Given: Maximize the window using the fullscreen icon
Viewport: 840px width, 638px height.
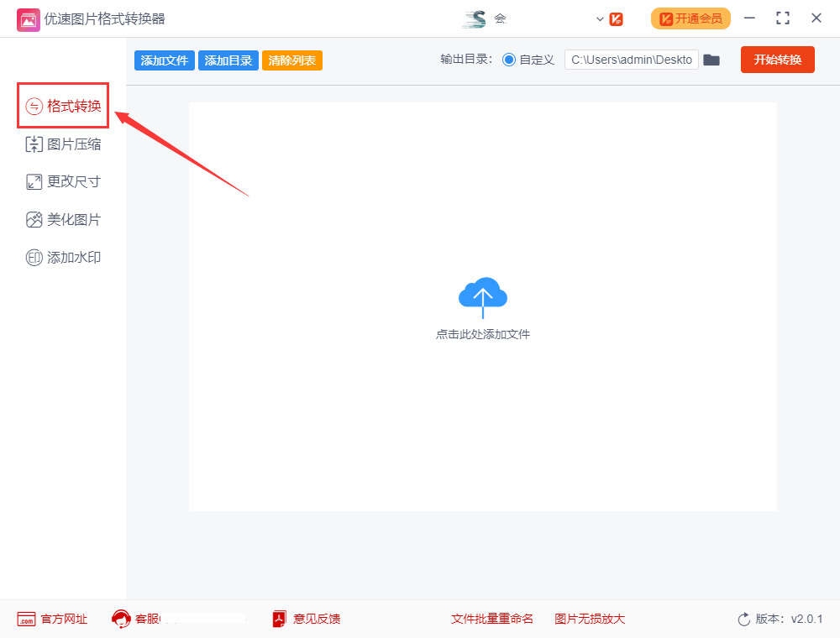Looking at the screenshot, I should 783,18.
